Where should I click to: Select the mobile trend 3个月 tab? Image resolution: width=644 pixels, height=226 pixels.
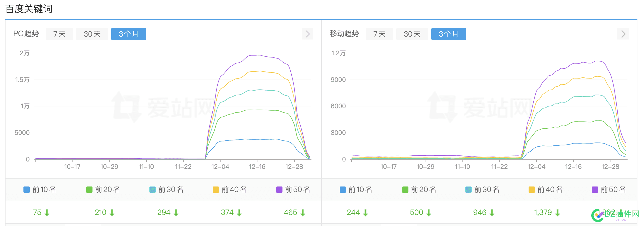(448, 34)
